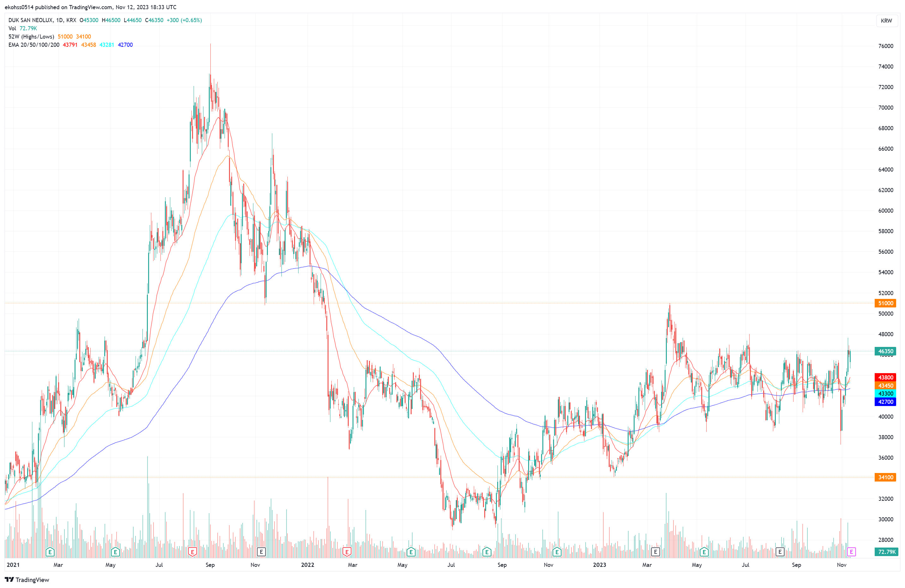
Task: Click the cyan 43300 EMA price tag
Action: coord(885,393)
